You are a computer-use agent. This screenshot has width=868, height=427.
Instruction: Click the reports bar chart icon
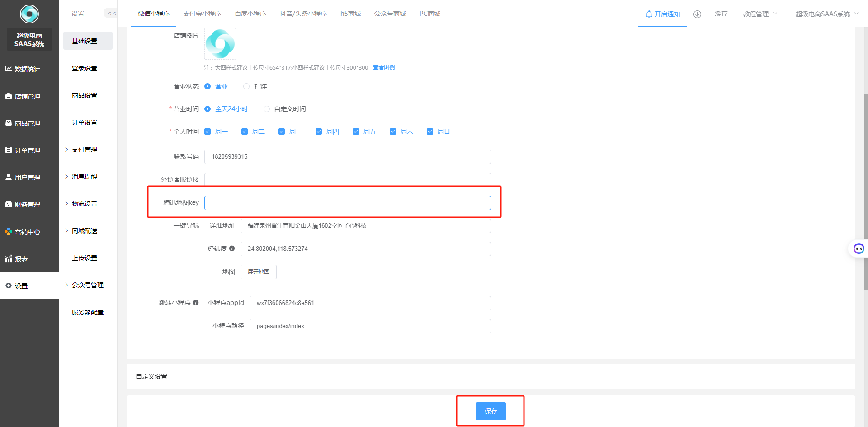8,258
